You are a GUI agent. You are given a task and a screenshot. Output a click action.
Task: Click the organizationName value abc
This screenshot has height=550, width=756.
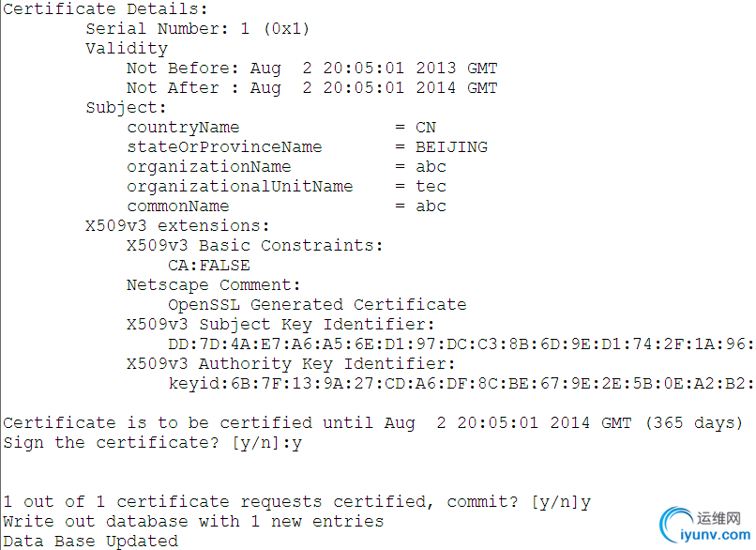[x=431, y=167]
